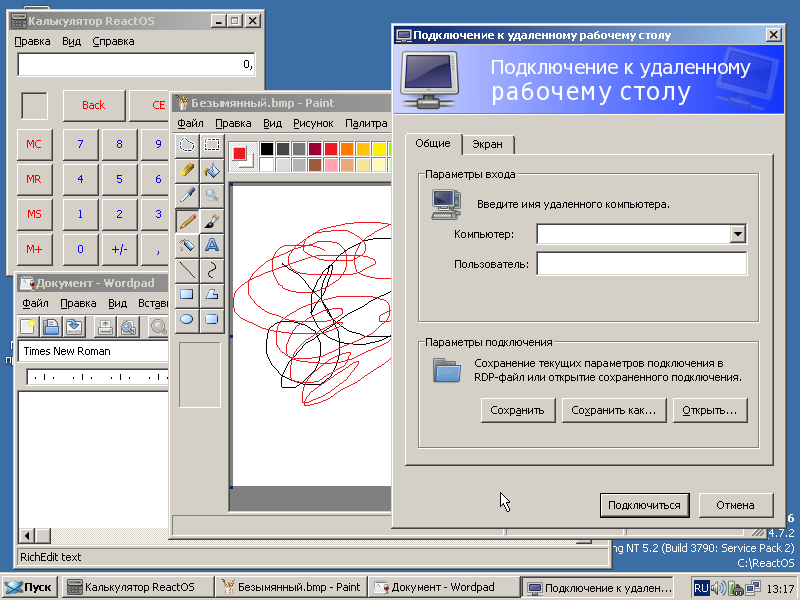Open Calculator's Вид menu
Viewport: 800px width, 600px height.
71,41
